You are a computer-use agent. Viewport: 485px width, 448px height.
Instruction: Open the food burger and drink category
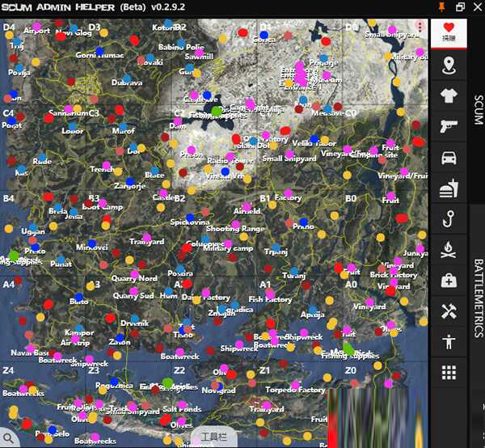click(448, 188)
